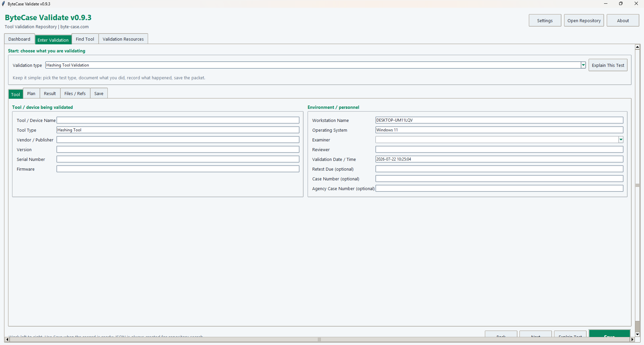Open the Result sub-tab

50,93
